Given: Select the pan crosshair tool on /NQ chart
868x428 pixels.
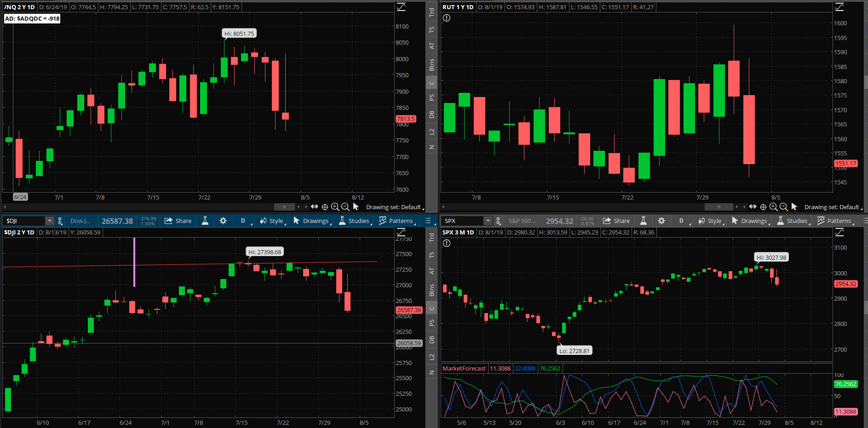Looking at the screenshot, I should [x=325, y=207].
